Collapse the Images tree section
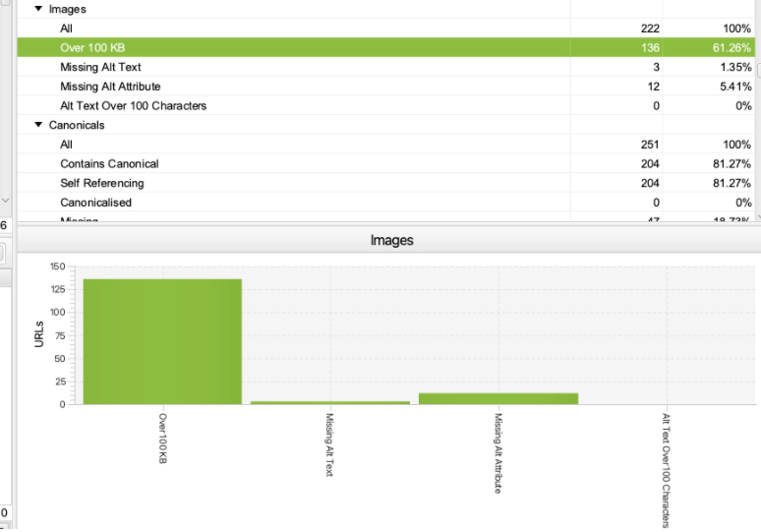The image size is (761, 532). [x=38, y=9]
